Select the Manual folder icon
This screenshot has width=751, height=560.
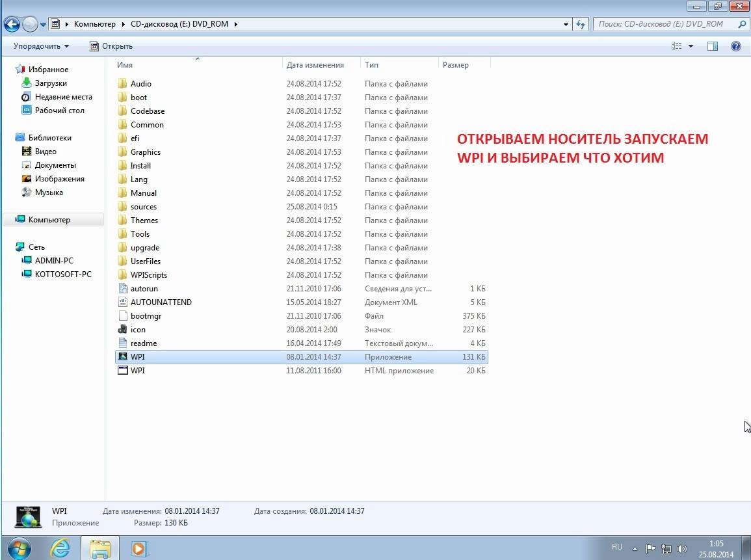[123, 193]
